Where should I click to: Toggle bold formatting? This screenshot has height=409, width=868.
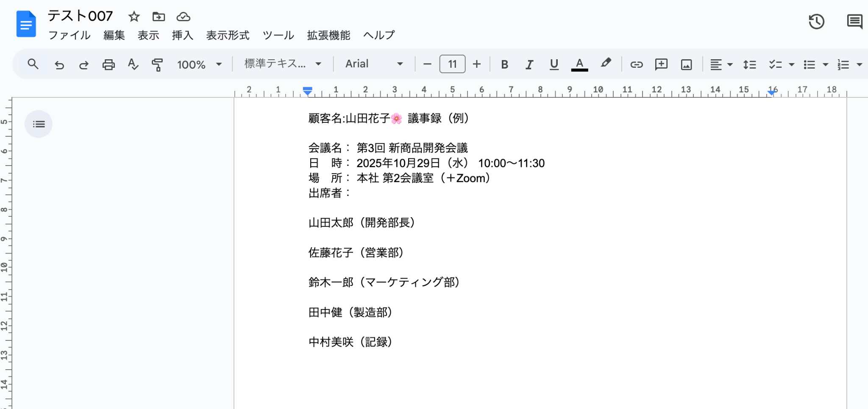click(x=504, y=64)
